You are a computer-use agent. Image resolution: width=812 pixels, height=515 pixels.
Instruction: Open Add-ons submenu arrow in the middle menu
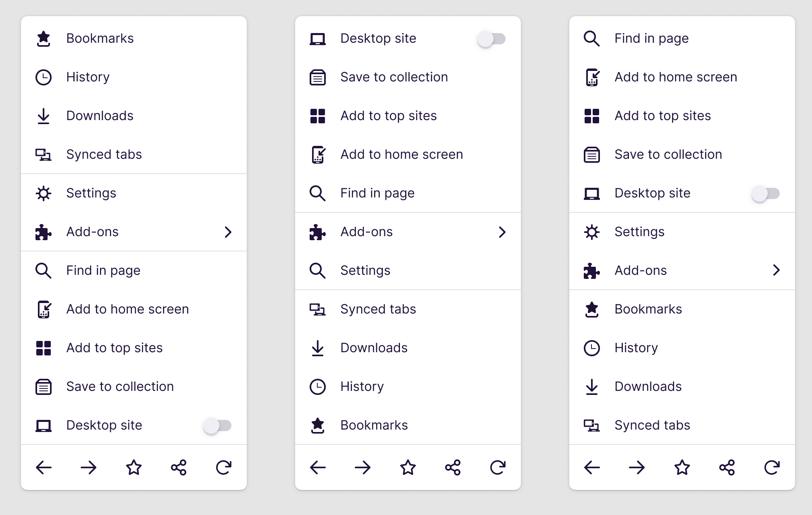pos(502,232)
